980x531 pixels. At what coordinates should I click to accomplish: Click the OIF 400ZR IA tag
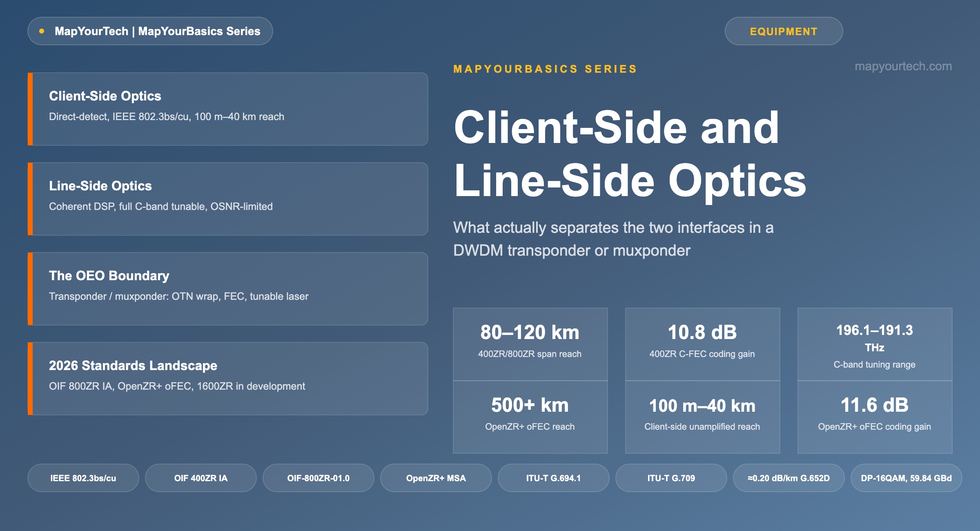point(201,478)
